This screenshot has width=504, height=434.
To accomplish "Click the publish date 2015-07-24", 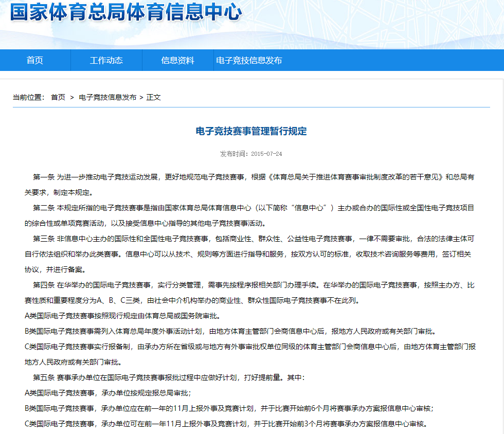I will point(266,154).
